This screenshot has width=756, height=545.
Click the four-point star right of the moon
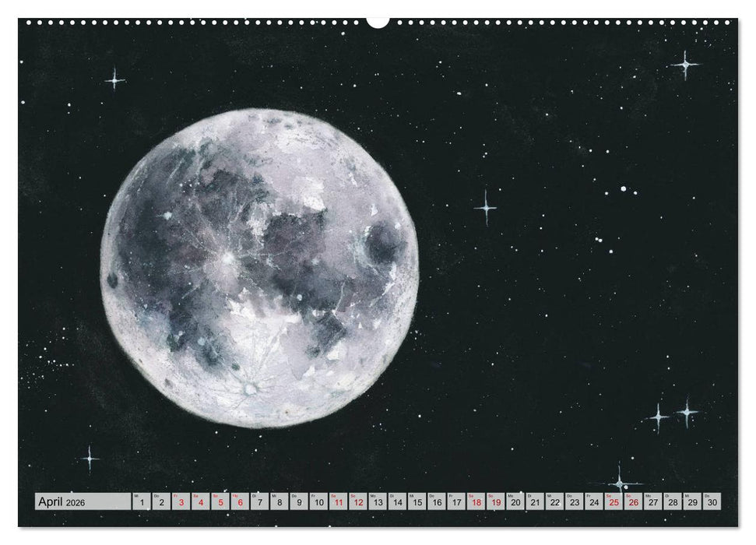click(486, 207)
